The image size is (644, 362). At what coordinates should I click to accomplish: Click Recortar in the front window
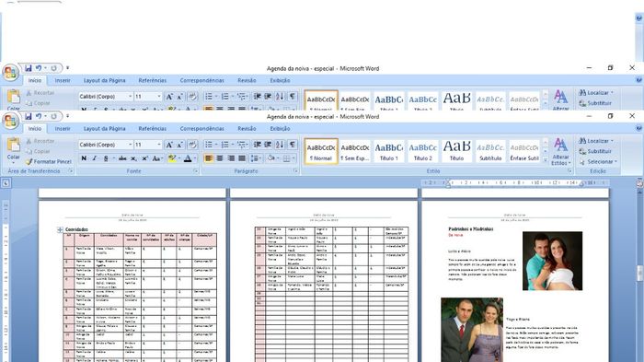[40, 141]
